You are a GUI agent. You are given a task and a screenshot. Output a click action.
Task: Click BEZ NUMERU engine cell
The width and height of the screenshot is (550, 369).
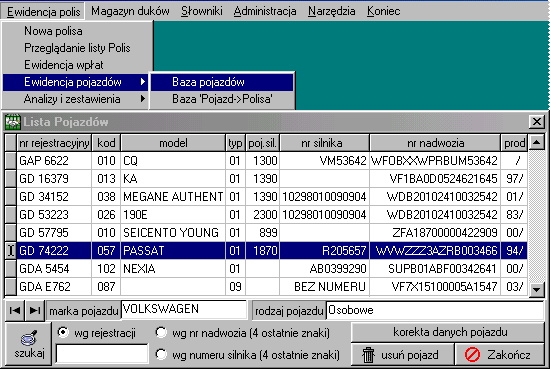pyautogui.click(x=324, y=287)
